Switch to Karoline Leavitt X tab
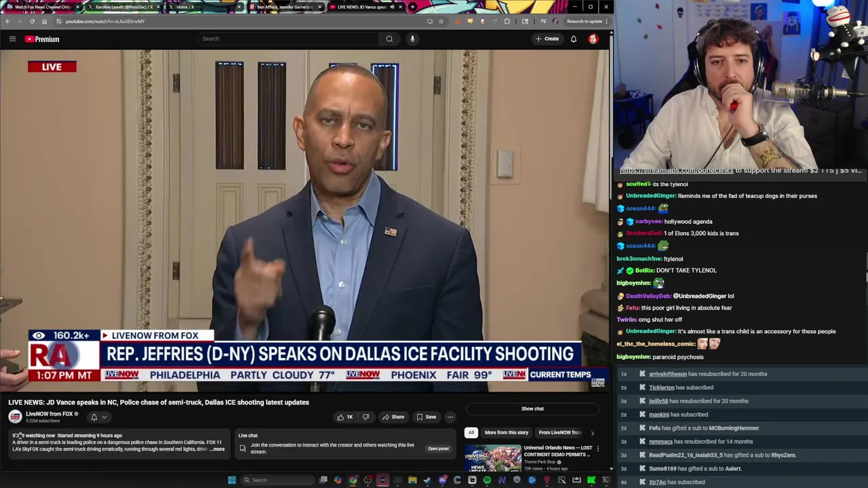The width and height of the screenshot is (868, 488). click(x=123, y=7)
